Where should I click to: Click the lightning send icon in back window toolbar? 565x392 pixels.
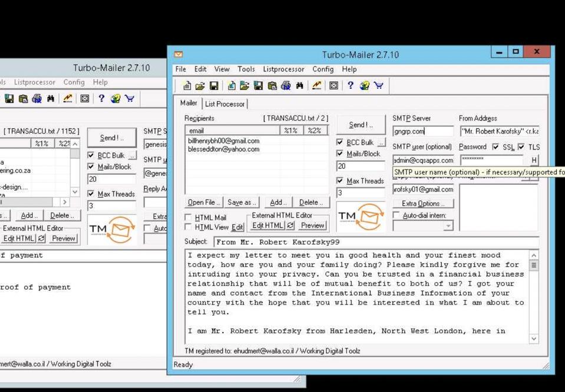tap(68, 99)
